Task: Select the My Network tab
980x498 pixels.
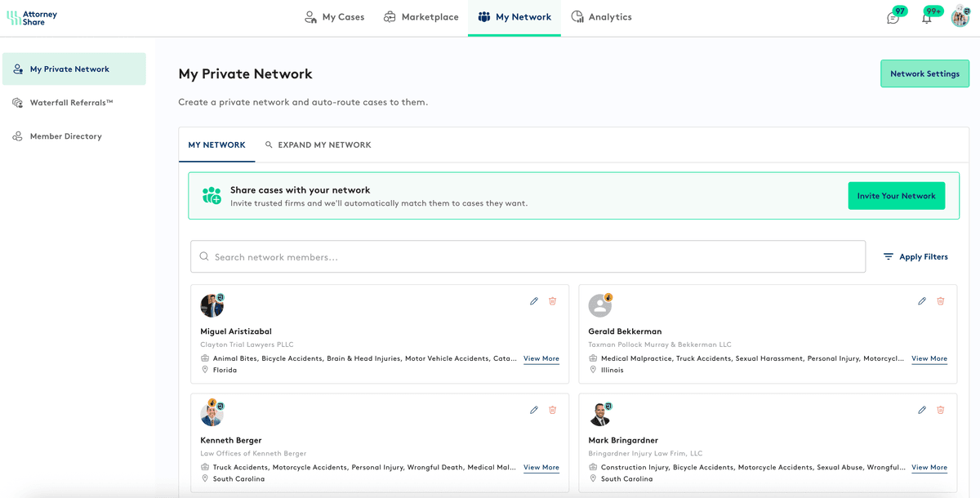Action: pos(514,17)
